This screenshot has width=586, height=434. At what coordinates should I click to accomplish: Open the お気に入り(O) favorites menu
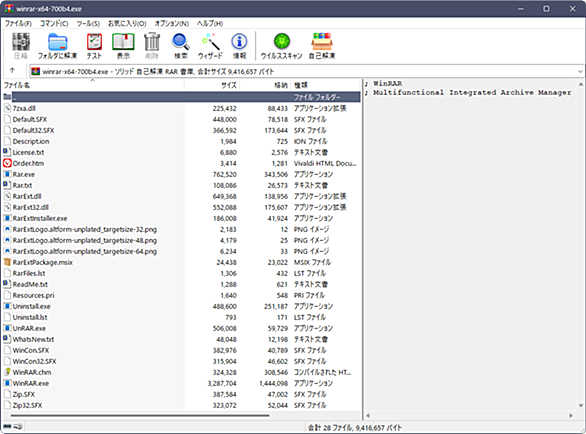[x=127, y=24]
